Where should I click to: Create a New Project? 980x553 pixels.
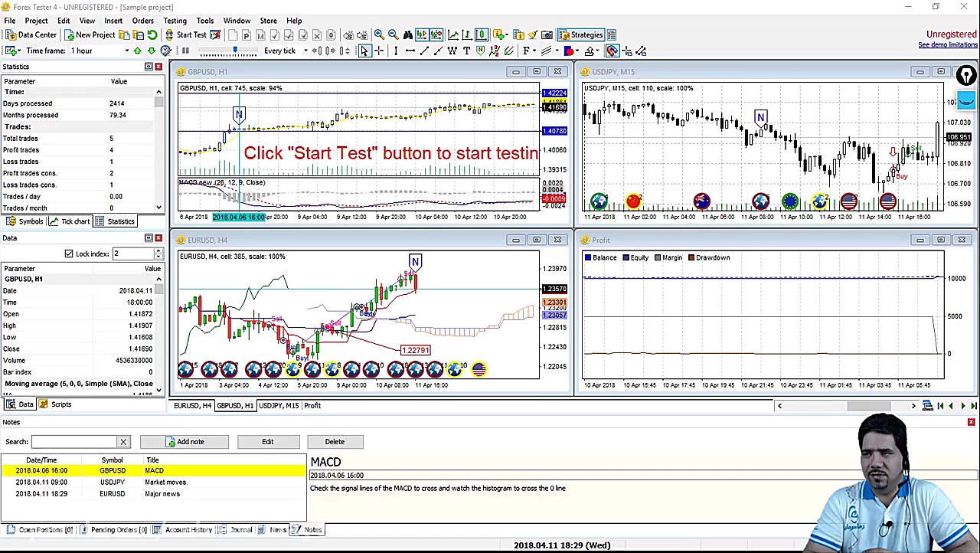90,34
